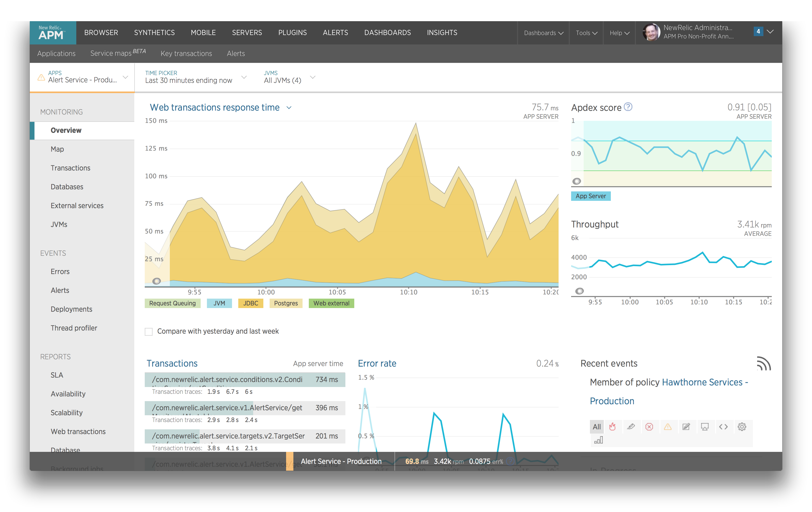The image size is (812, 512).
Task: Click the 3.8 s transaction trace
Action: click(213, 448)
